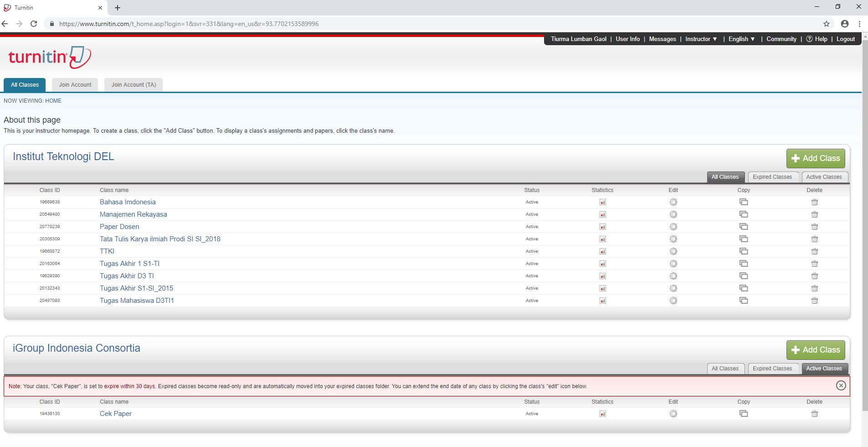The image size is (868, 447).
Task: Bookmark this page with the star icon
Action: point(827,24)
